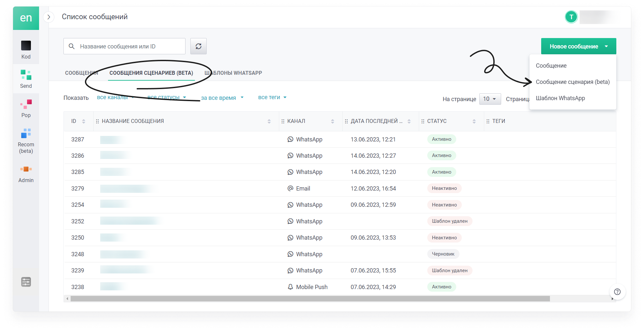Image resolution: width=644 pixels, height=331 pixels.
Task: Open the 'за все время' filter
Action: [x=222, y=98]
